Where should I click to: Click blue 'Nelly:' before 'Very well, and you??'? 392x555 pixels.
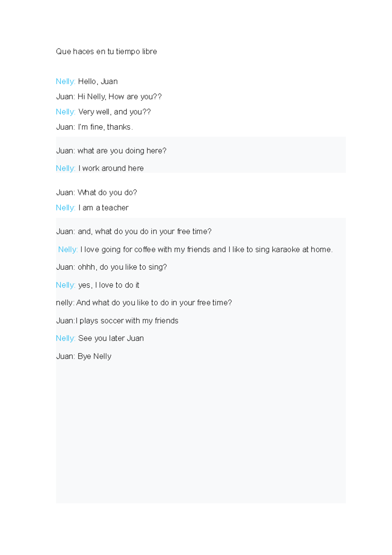[65, 112]
